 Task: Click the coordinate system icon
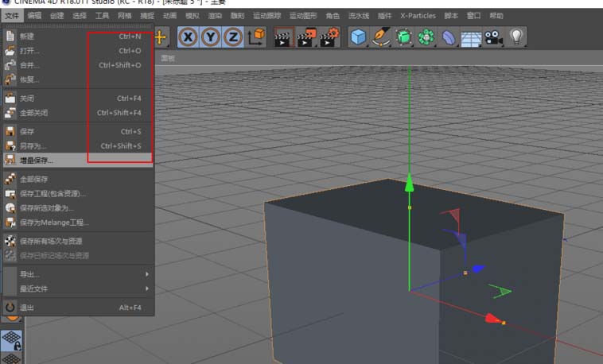[x=256, y=37]
